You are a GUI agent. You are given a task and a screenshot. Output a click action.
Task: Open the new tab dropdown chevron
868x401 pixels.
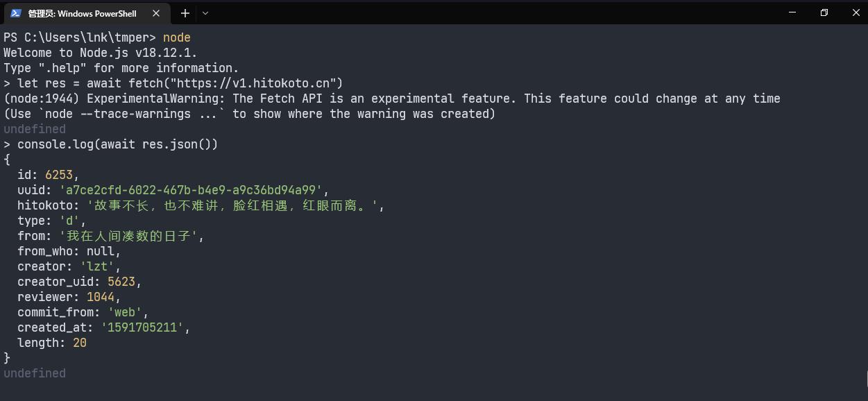(x=204, y=12)
